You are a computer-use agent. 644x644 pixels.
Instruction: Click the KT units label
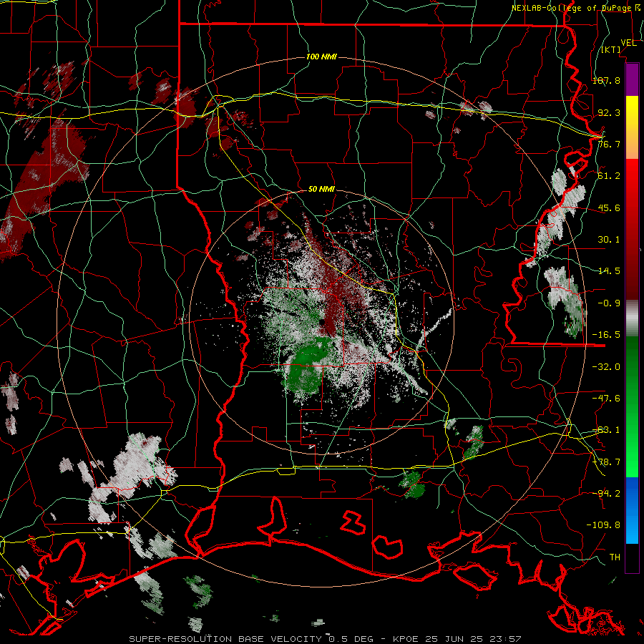611,49
